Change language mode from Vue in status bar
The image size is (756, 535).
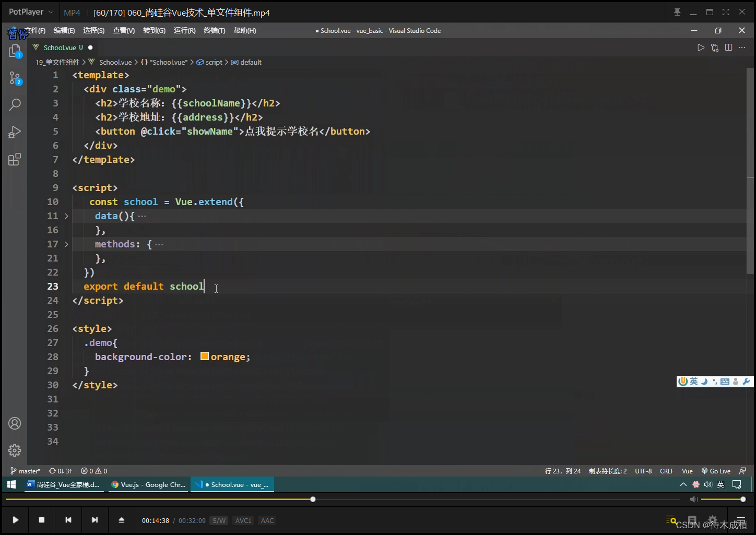click(x=687, y=471)
